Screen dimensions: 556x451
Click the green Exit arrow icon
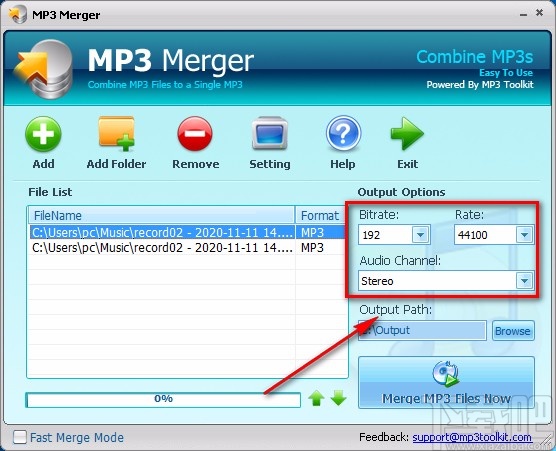coord(407,134)
